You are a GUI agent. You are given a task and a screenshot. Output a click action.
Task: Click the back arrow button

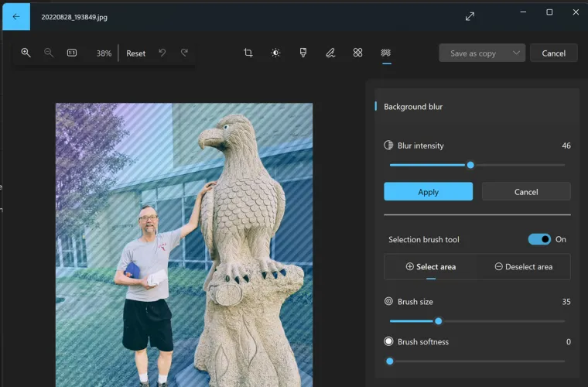pos(16,16)
